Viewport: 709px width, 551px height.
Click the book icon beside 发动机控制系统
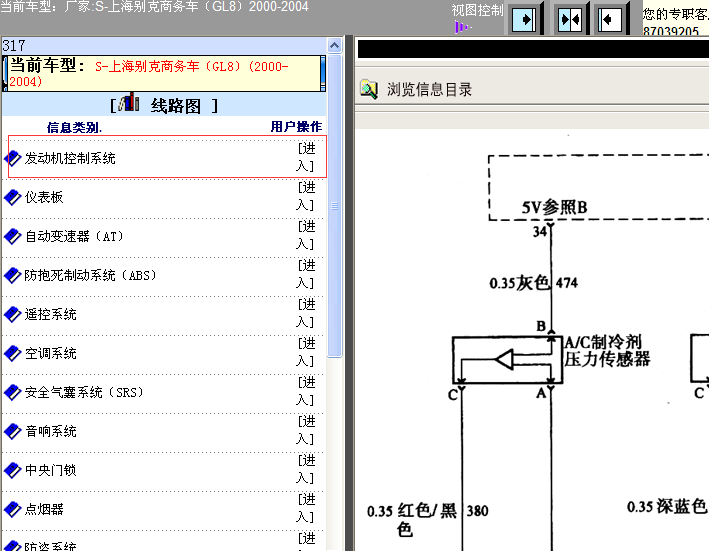(13, 158)
